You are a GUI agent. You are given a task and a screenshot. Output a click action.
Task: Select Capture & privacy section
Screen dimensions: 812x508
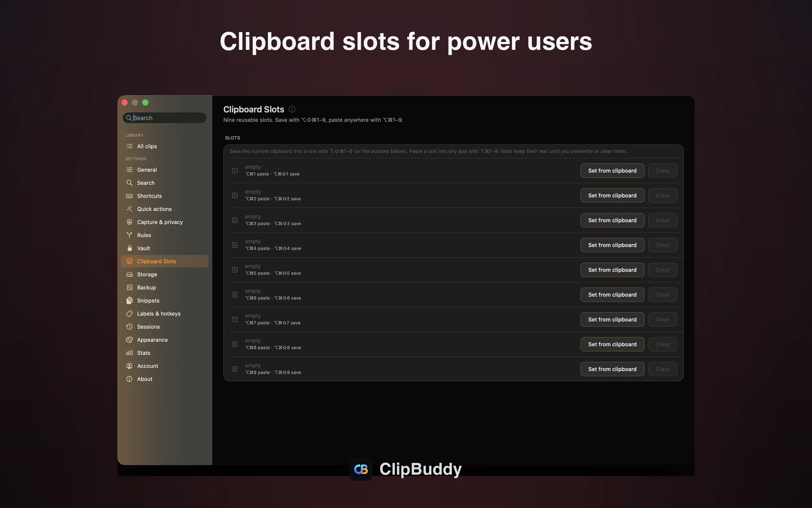tap(164, 222)
